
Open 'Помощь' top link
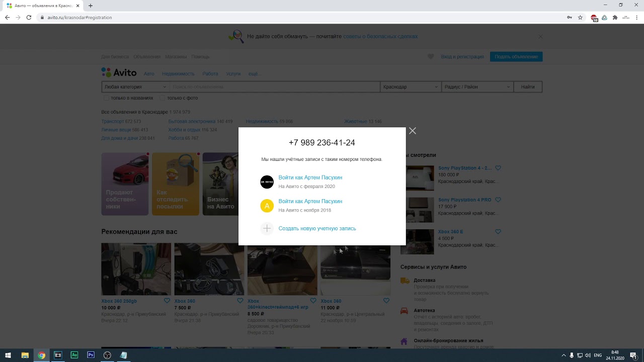click(200, 57)
